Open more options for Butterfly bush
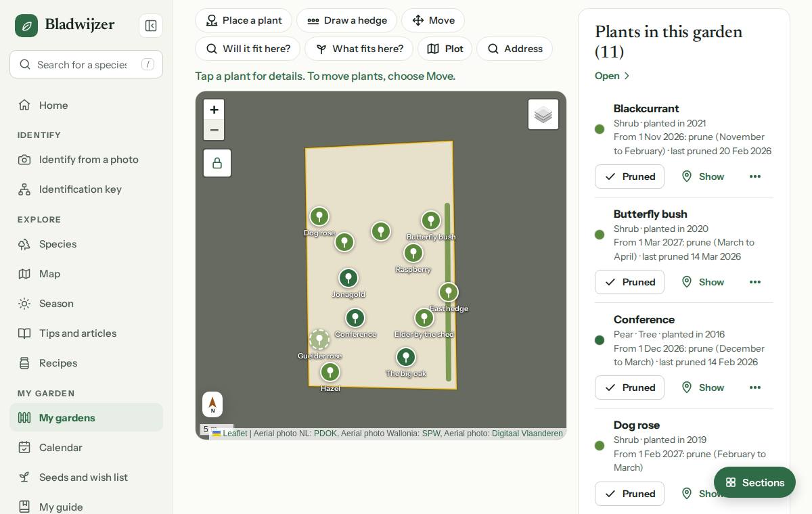 coord(755,282)
